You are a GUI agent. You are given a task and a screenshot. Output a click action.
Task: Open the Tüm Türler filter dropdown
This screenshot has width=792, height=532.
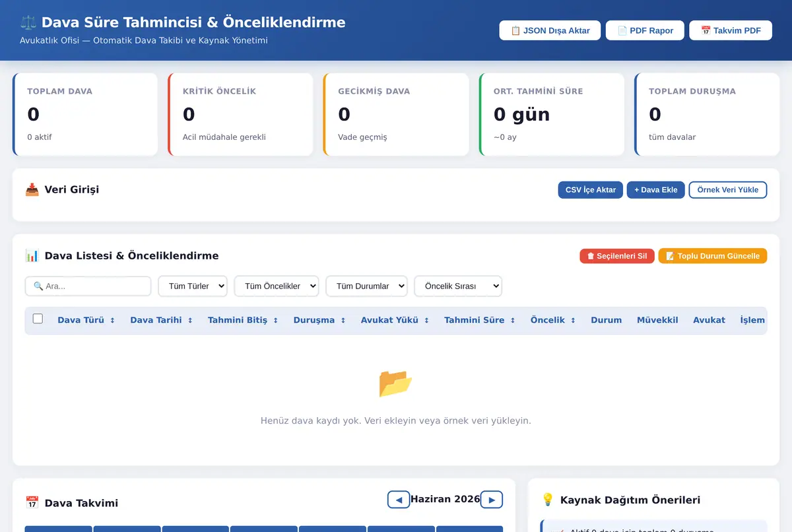pyautogui.click(x=193, y=286)
